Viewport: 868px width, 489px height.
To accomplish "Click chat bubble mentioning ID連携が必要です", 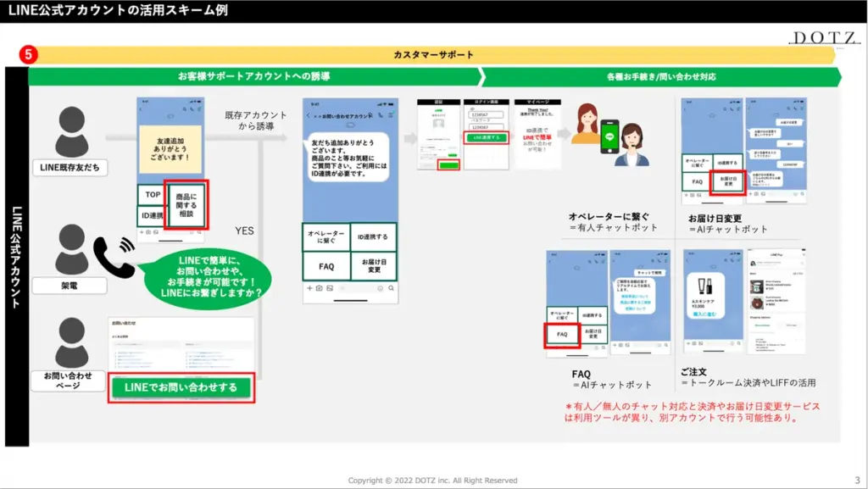I will tap(347, 158).
